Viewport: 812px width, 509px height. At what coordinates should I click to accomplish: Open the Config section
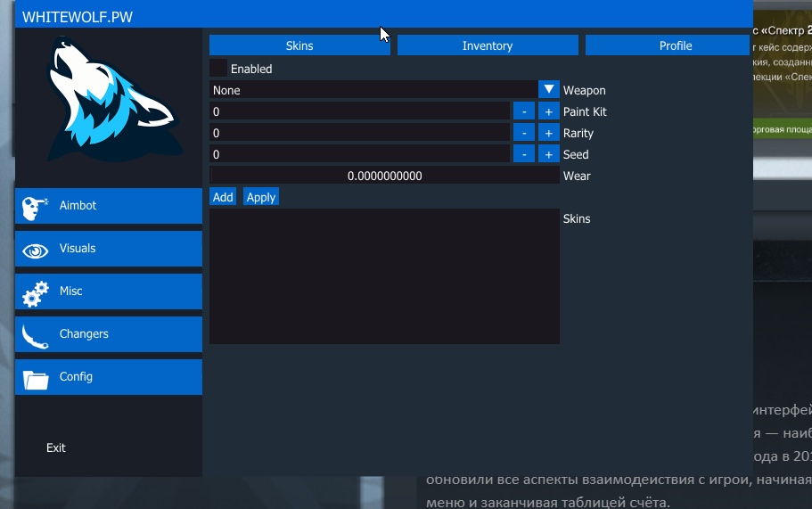click(108, 377)
